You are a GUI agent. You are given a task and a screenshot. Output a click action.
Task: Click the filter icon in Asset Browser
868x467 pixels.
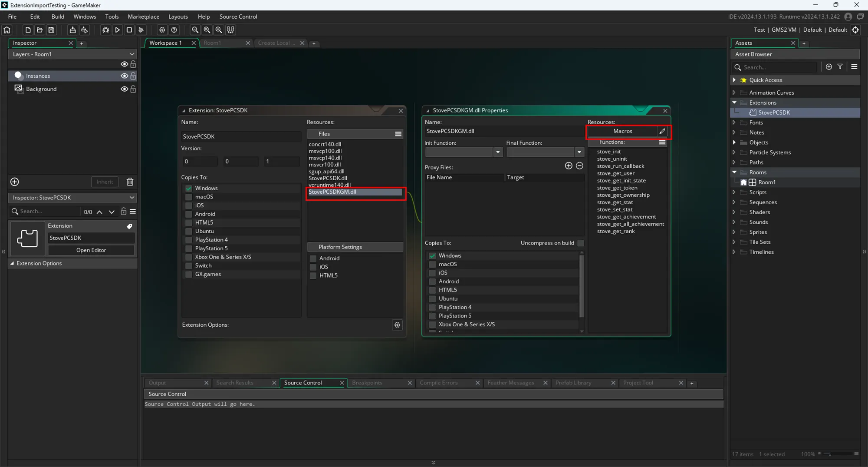(x=840, y=67)
